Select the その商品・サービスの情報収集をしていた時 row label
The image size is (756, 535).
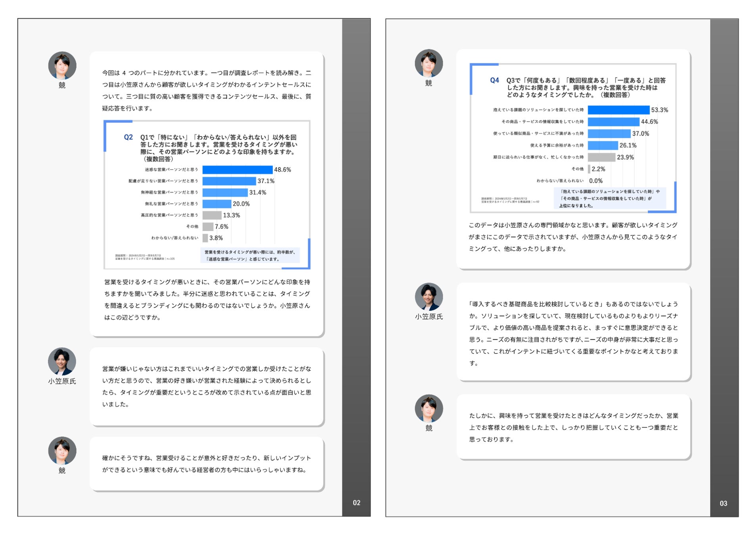[x=543, y=122]
